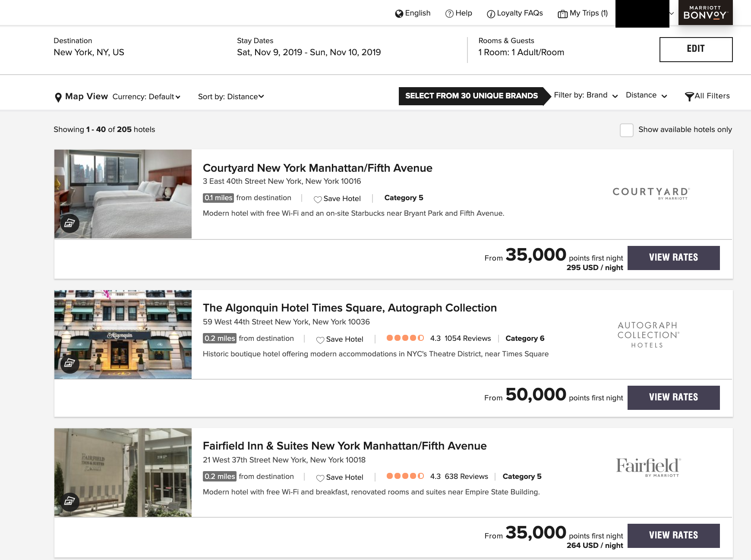Viewport: 751px width, 560px height.
Task: Click the Rooms & Guests field
Action: tap(521, 47)
